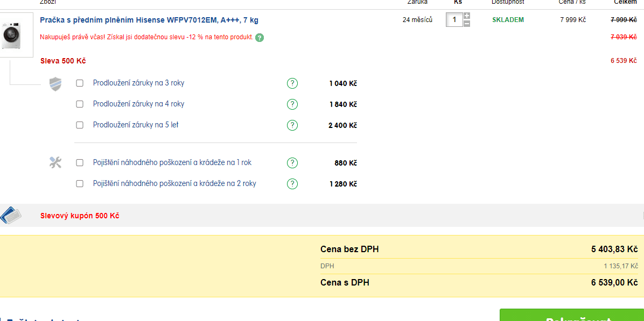
Task: Check 'Prodloužení záruky na 3 roky'
Action: coord(80,83)
